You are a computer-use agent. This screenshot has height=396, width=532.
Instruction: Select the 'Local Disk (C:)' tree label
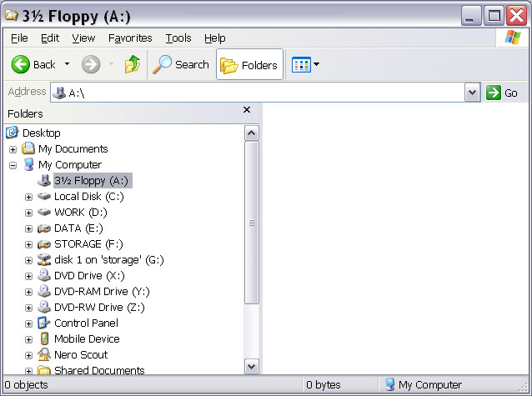[89, 197]
